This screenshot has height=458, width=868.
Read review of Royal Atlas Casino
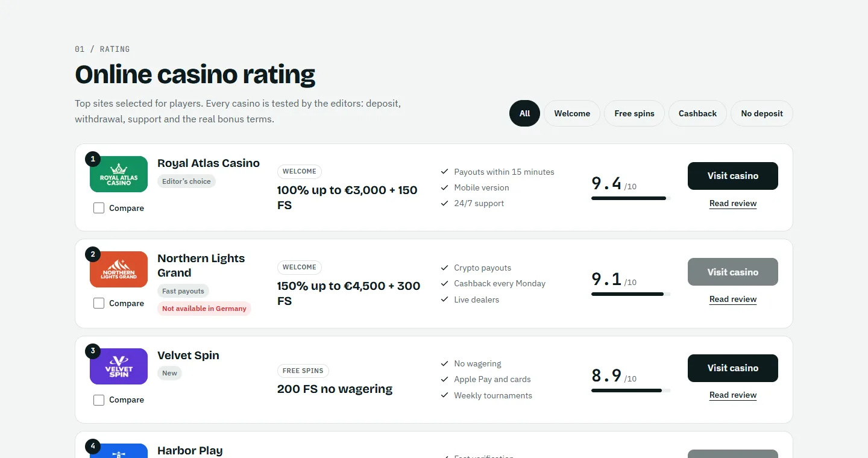coord(733,204)
